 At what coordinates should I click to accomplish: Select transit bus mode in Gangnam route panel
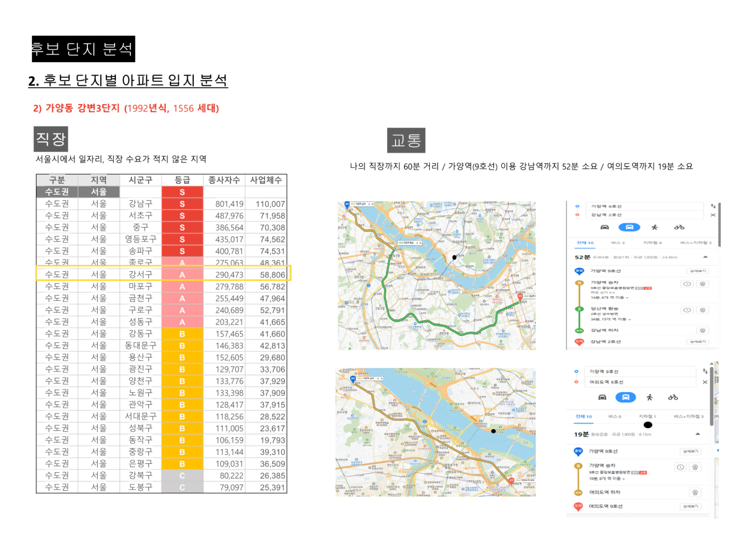click(629, 227)
